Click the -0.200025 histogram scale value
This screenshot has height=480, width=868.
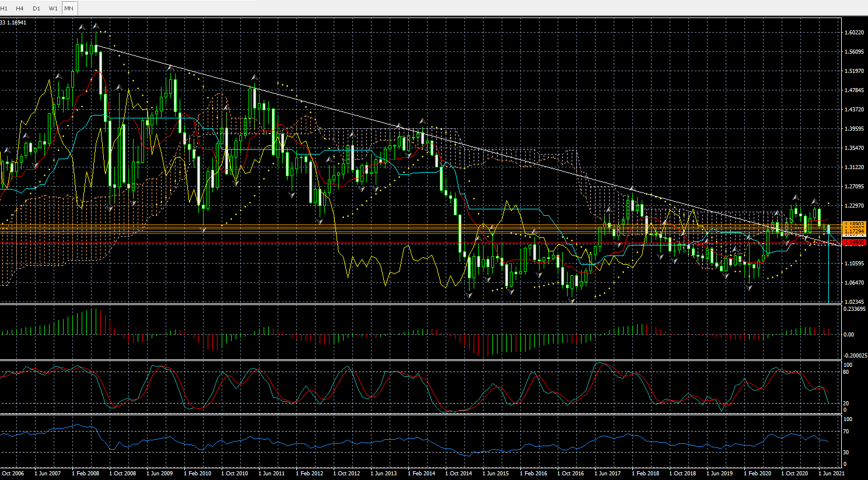click(855, 356)
